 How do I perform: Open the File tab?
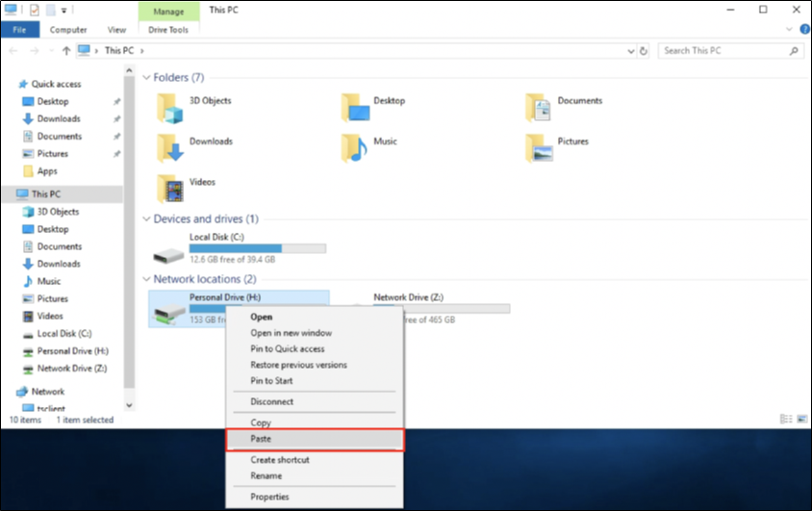point(19,30)
